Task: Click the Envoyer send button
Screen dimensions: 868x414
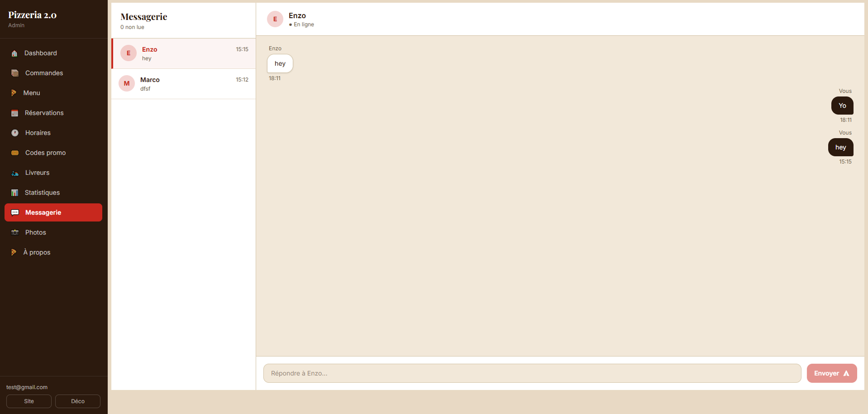Action: 832,373
